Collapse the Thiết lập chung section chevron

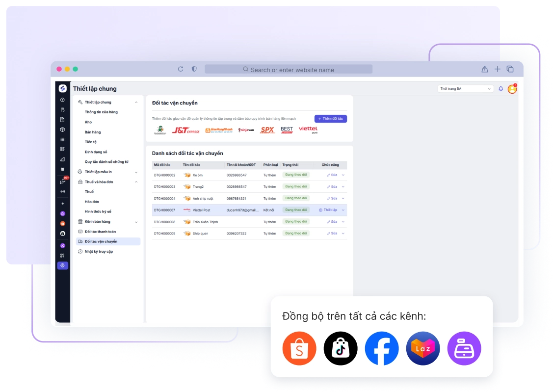coord(136,102)
